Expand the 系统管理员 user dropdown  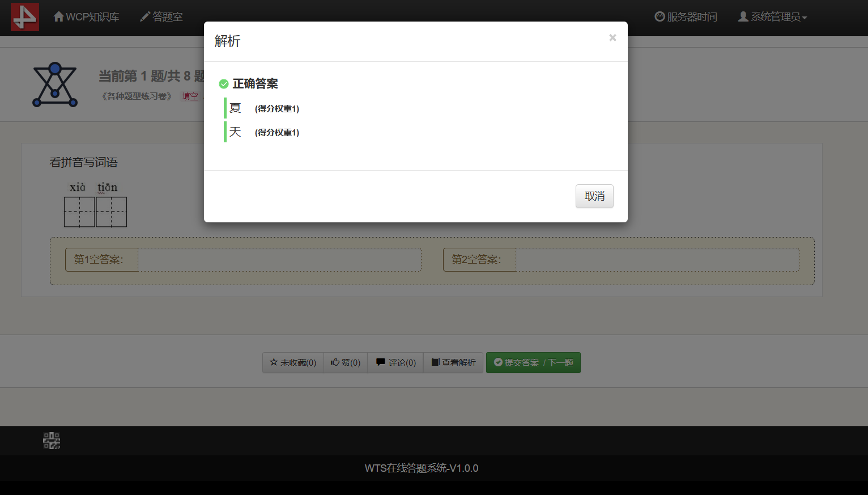pos(772,17)
